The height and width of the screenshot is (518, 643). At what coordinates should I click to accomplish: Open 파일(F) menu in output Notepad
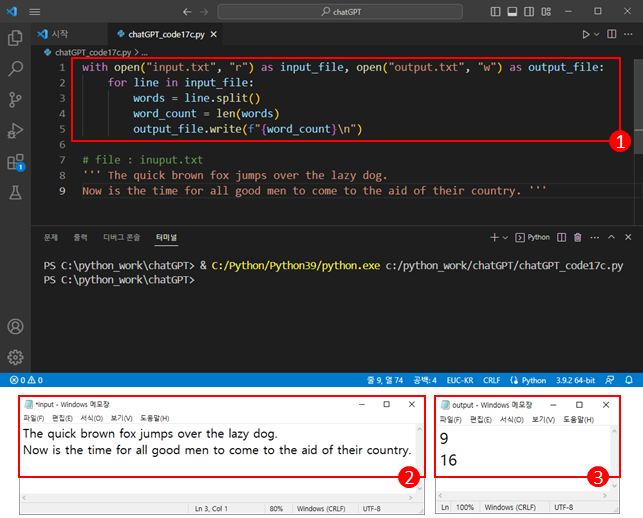tap(450, 419)
